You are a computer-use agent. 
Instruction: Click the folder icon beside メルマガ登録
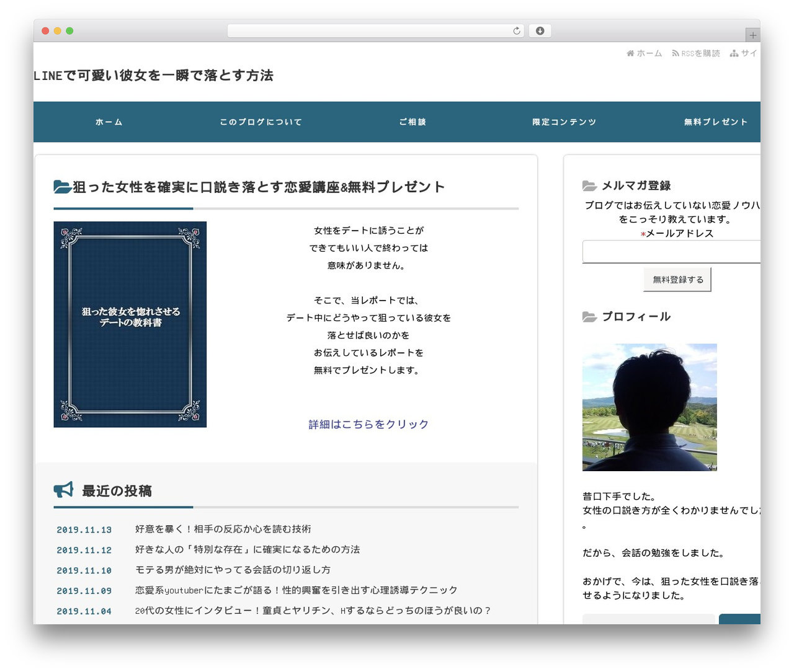click(589, 185)
